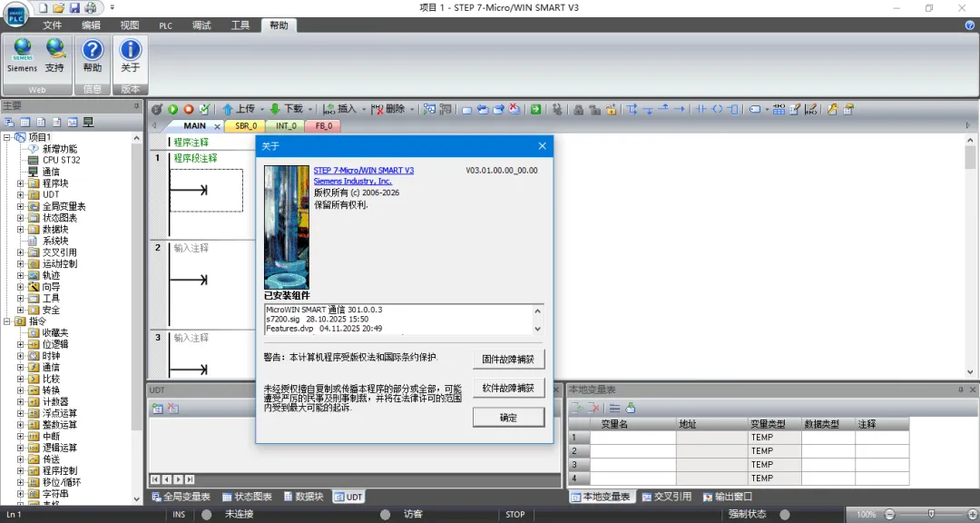Click the new document icon in title bar
The width and height of the screenshot is (980, 523).
tap(44, 7)
